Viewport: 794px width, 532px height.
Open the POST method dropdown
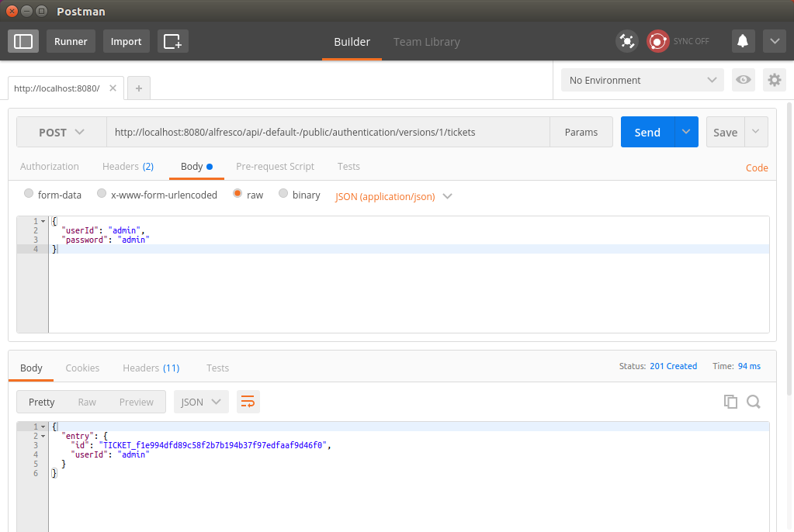pos(61,132)
